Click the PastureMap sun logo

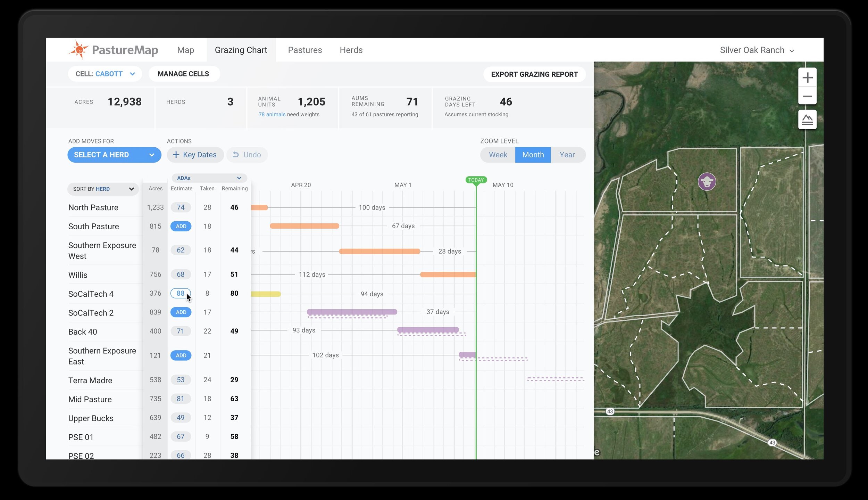pos(79,50)
